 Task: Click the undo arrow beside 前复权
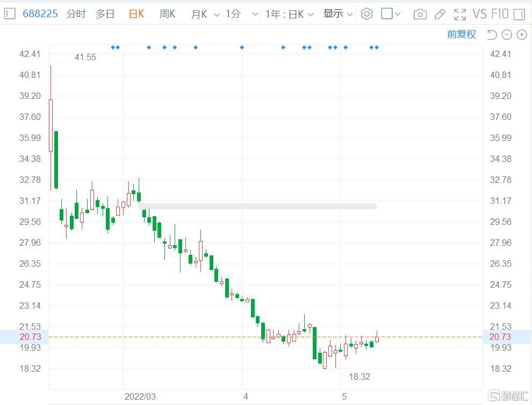click(492, 34)
